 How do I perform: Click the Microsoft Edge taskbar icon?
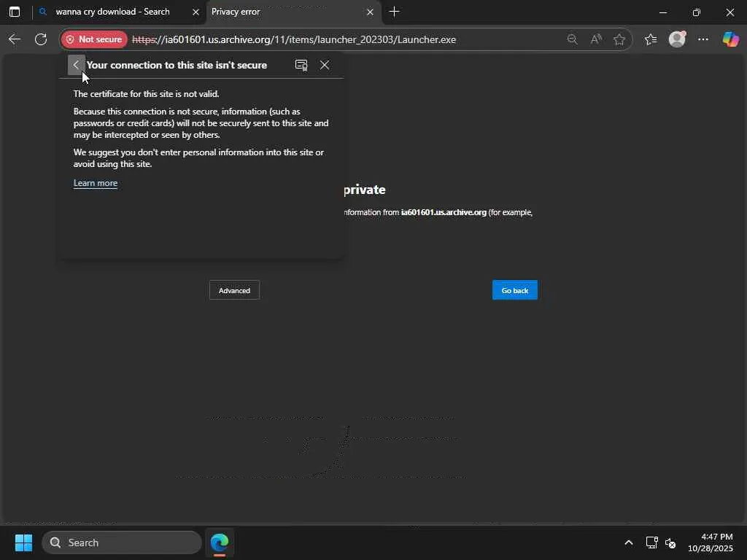coord(220,542)
